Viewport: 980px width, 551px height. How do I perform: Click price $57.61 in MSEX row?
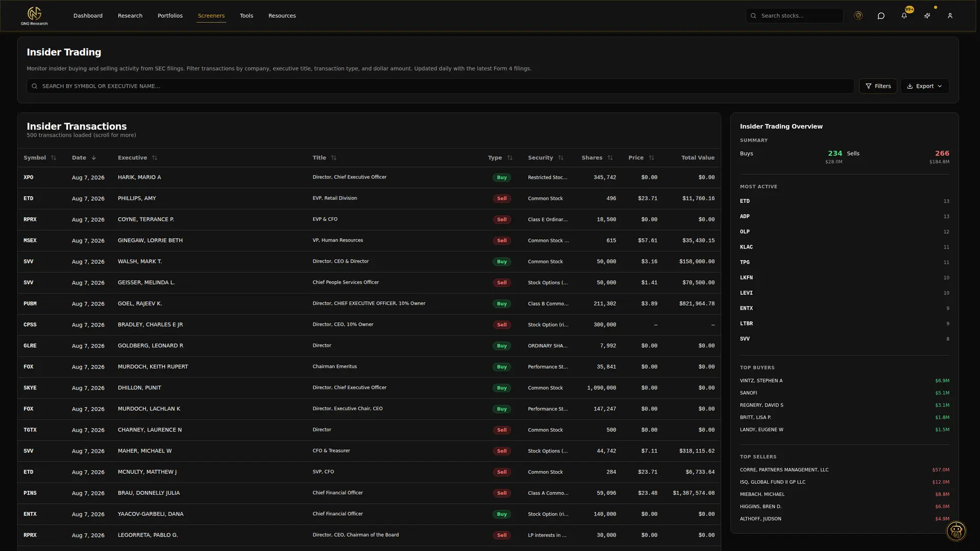[x=647, y=241]
